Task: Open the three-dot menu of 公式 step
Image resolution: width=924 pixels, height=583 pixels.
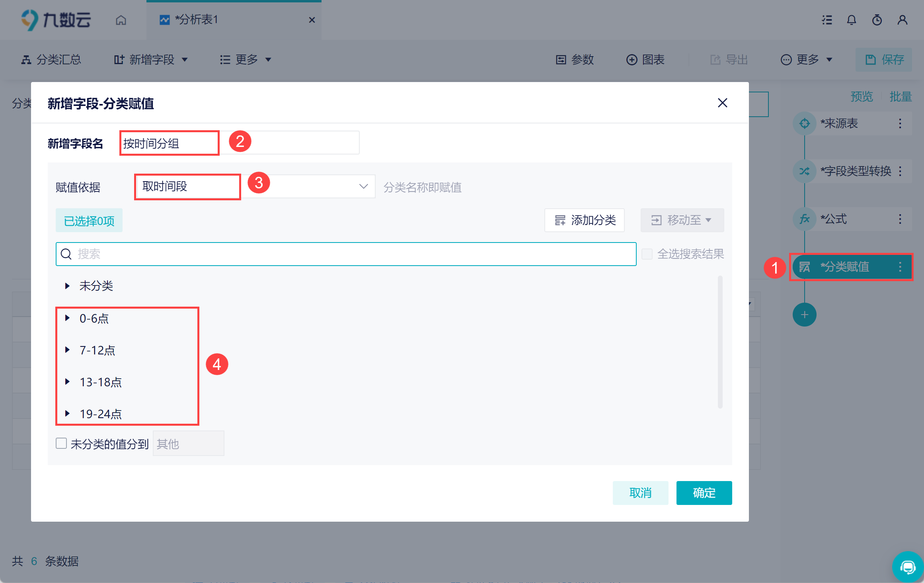Action: (x=900, y=219)
